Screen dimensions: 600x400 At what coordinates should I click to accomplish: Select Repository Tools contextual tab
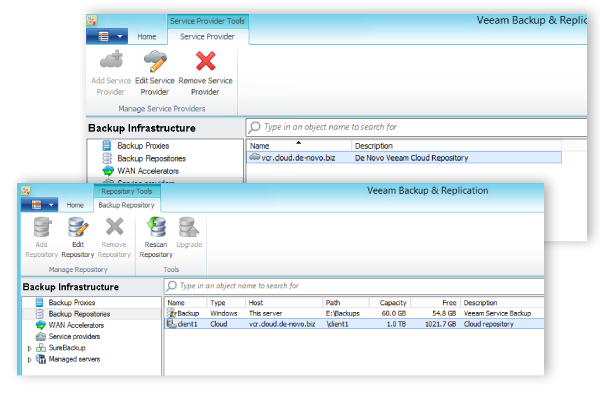click(x=127, y=191)
